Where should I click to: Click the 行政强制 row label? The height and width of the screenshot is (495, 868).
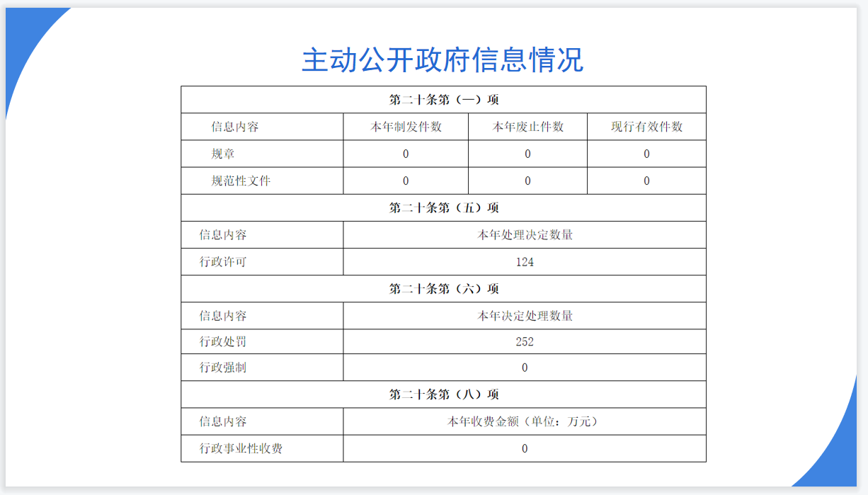[x=223, y=368]
